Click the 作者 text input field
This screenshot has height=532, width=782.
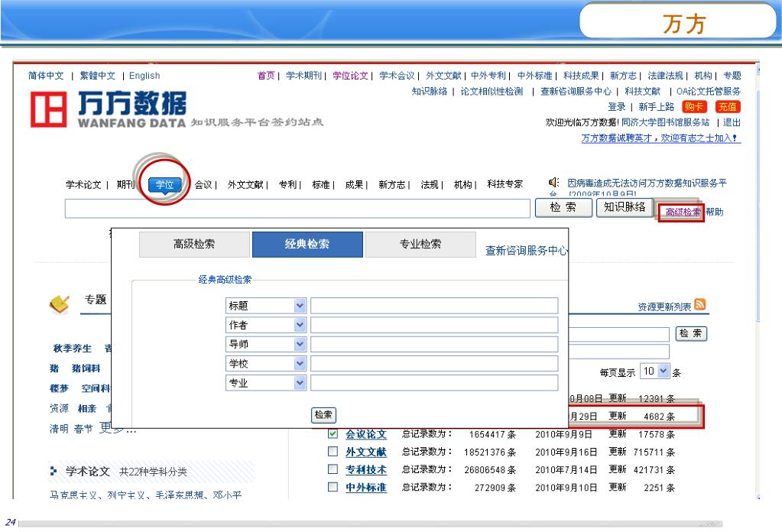(434, 325)
